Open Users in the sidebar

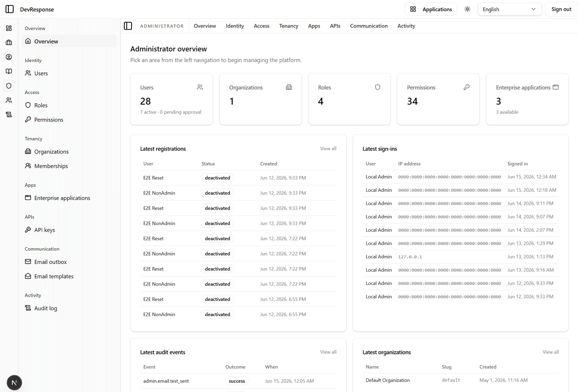coord(69,73)
